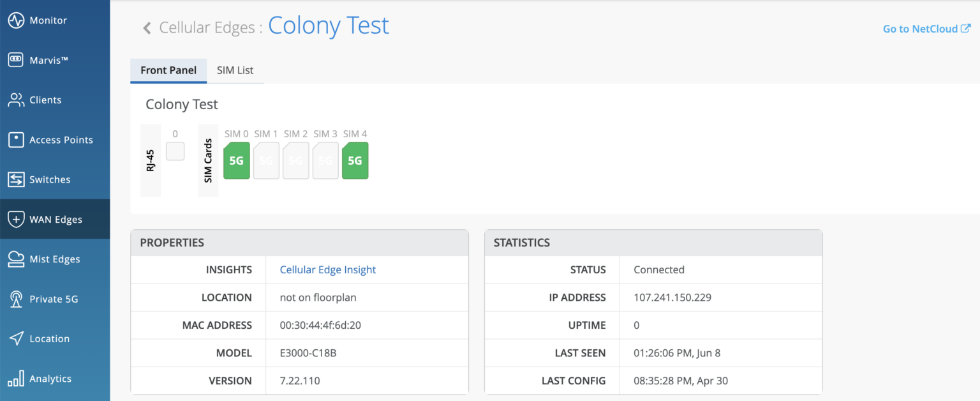Viewport: 980px width, 401px height.
Task: Open the Cellular Edge Insight link
Action: (x=327, y=269)
